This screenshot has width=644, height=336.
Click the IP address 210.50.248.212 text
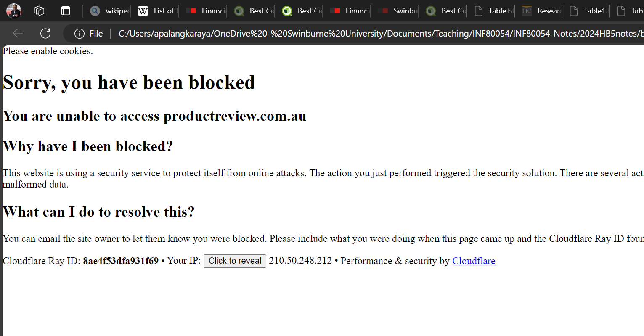pyautogui.click(x=300, y=261)
